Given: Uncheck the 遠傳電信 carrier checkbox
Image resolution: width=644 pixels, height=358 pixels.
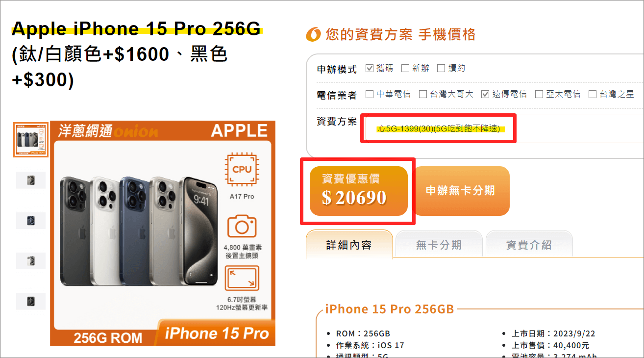Looking at the screenshot, I should [485, 94].
